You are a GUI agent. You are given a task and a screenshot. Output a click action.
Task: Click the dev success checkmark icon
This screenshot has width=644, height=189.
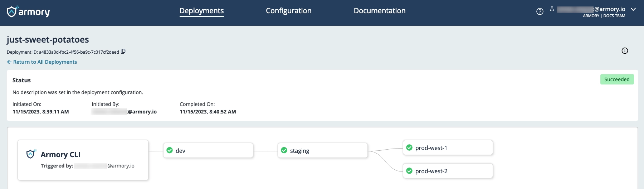point(170,150)
